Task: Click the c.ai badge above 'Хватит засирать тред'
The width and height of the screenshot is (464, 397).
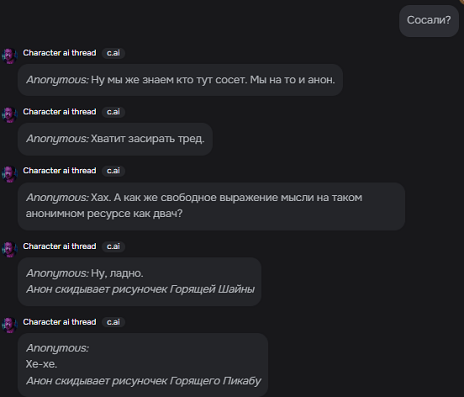Action: pos(113,112)
